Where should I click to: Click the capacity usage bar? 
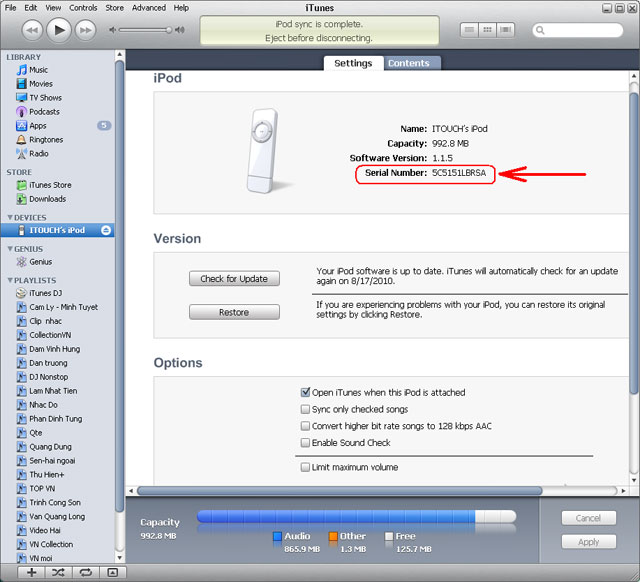click(356, 517)
